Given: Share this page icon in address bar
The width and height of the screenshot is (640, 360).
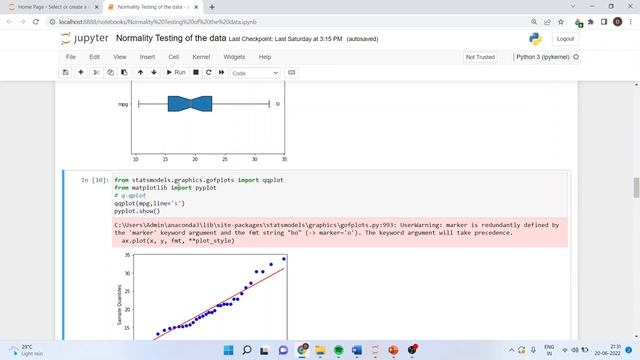Looking at the screenshot, I should pos(547,22).
